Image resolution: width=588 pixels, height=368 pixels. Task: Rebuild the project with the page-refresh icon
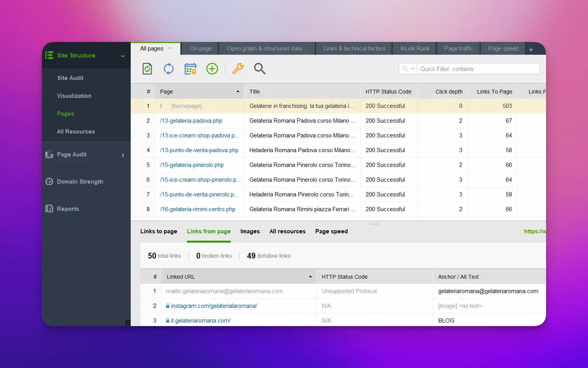(147, 69)
